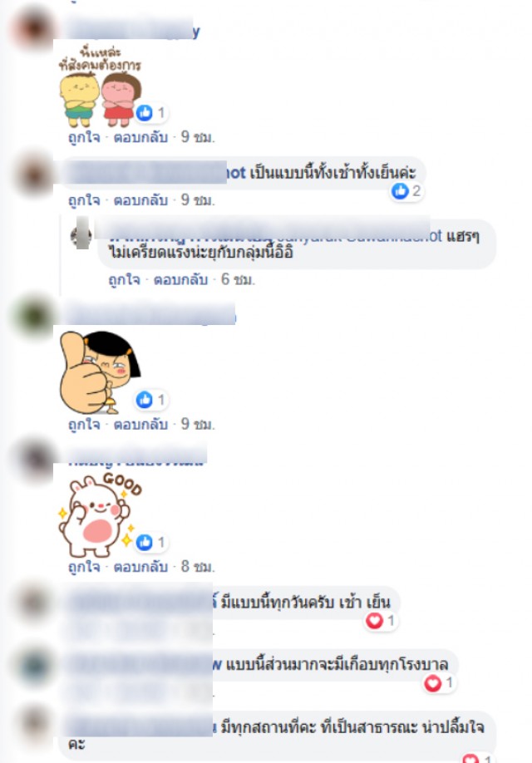Click the thumbs-up girl sticker
Viewport: 532px width, 763px height.
coord(100,372)
